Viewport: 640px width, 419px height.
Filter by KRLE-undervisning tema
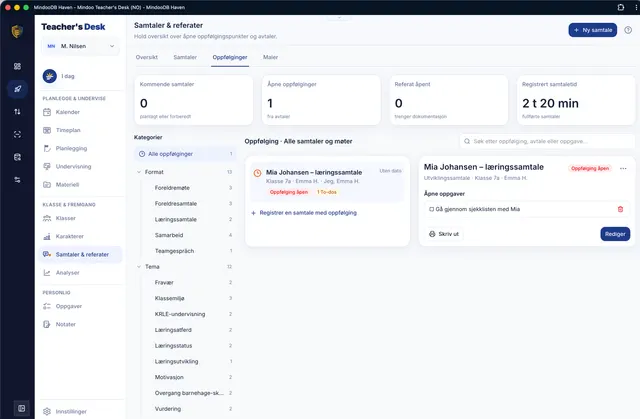(x=189, y=314)
